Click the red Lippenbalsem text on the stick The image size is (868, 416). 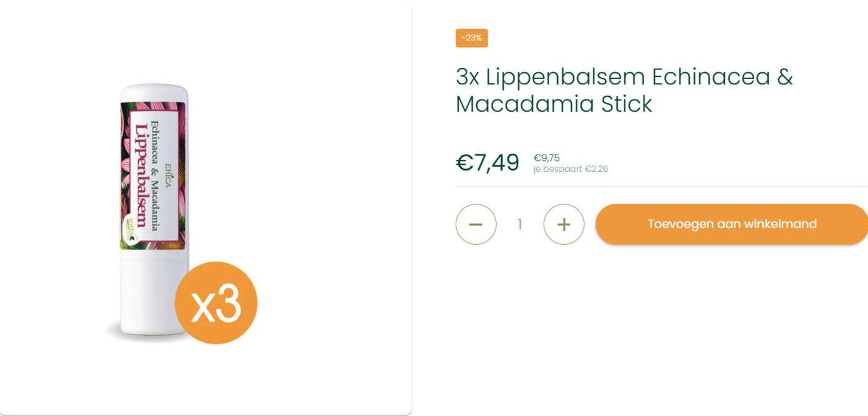coord(141,175)
